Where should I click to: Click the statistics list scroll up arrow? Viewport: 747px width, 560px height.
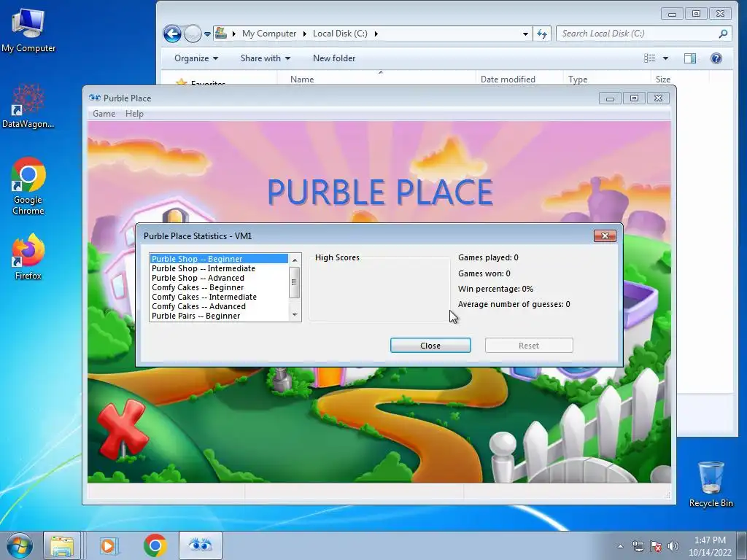tap(295, 260)
